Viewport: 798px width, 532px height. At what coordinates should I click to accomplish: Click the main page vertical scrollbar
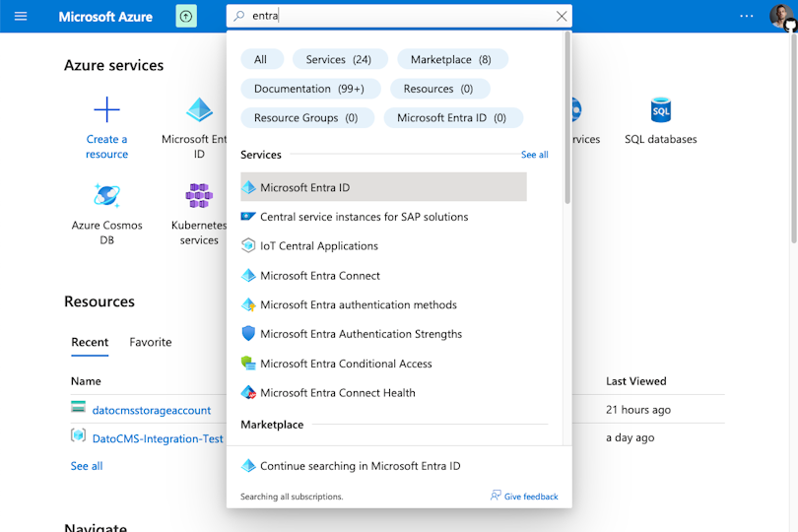794,138
